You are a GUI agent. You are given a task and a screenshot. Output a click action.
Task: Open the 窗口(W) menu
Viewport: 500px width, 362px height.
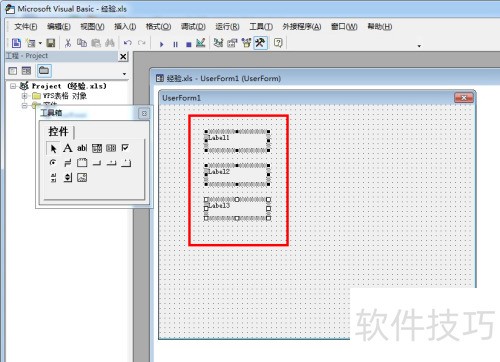(x=344, y=27)
